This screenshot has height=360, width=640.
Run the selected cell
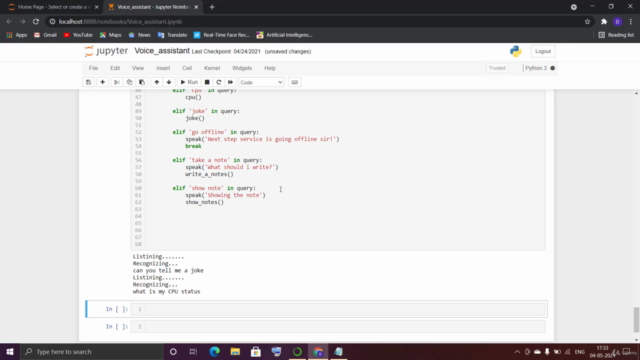pos(189,82)
